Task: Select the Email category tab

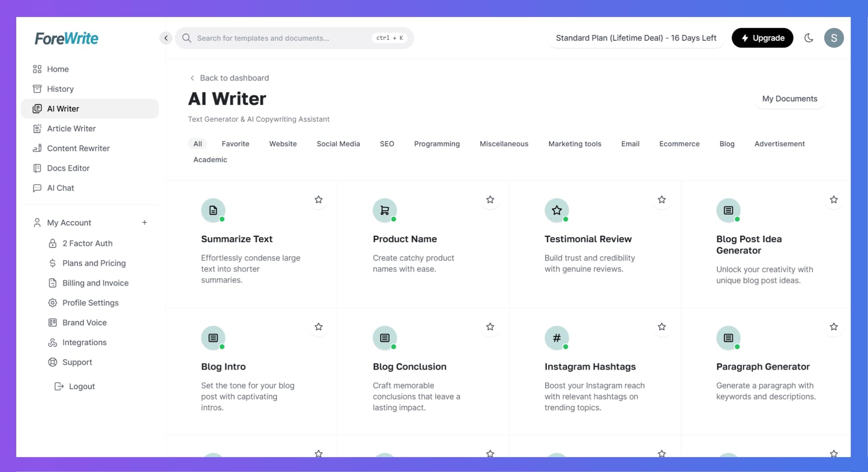Action: click(x=630, y=144)
